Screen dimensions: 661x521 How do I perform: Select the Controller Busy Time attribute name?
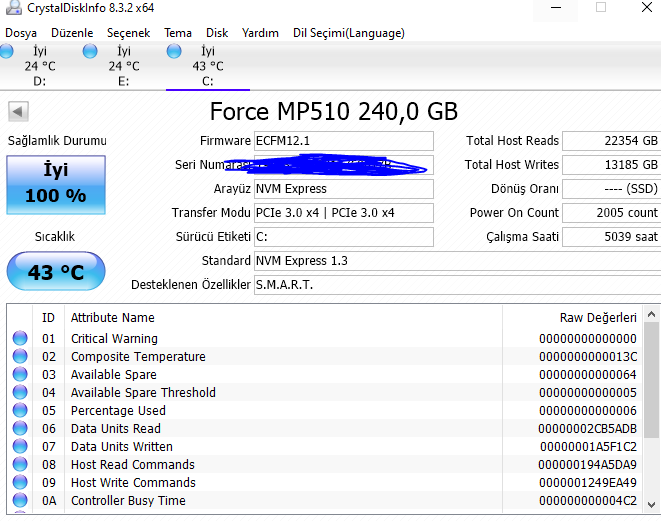click(128, 500)
